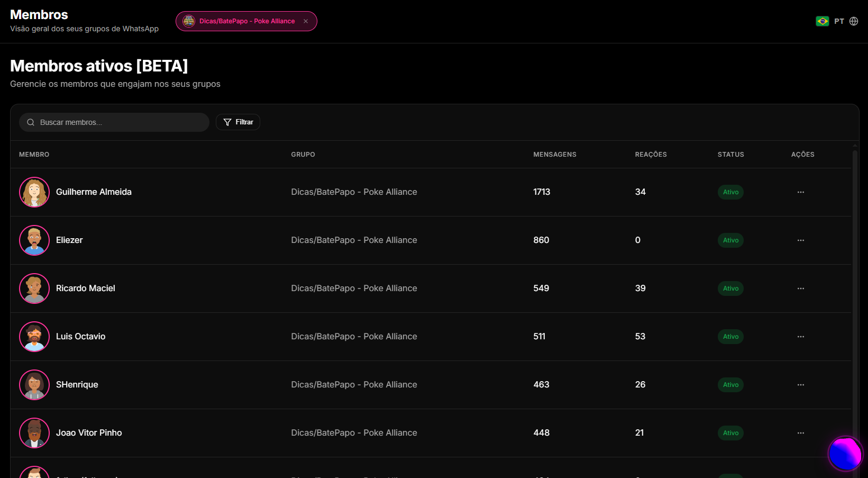Click Eliezer's avatar
The height and width of the screenshot is (478, 868).
pyautogui.click(x=34, y=240)
